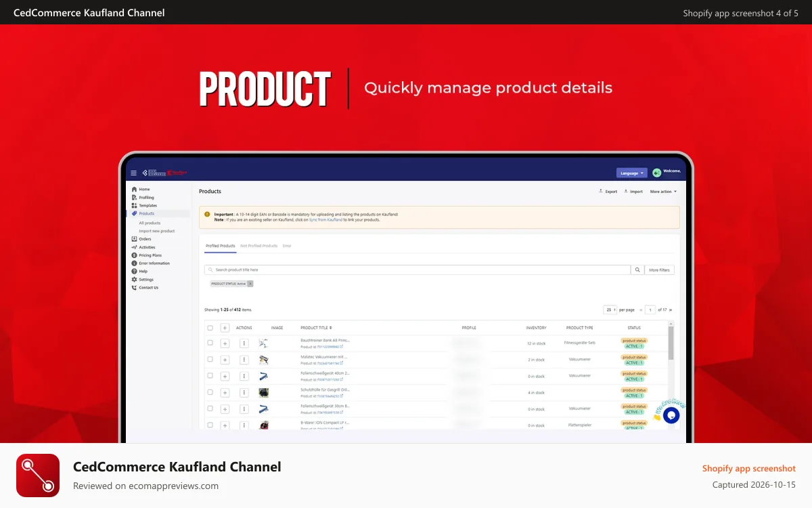
Task: Switch to Profiled Products tab
Action: (x=221, y=246)
